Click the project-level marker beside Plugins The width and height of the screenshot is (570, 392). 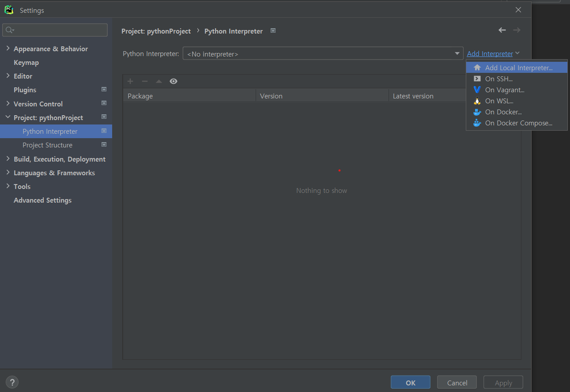point(104,89)
